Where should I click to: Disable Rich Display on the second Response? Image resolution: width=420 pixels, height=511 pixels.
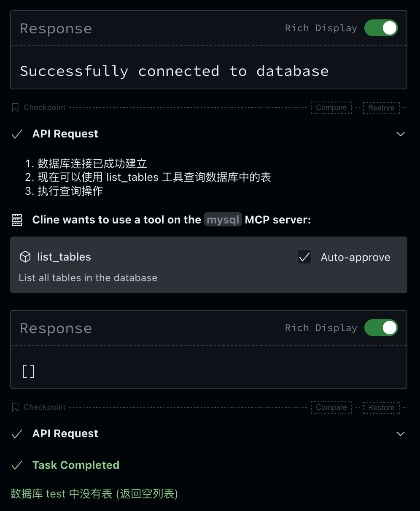point(381,328)
